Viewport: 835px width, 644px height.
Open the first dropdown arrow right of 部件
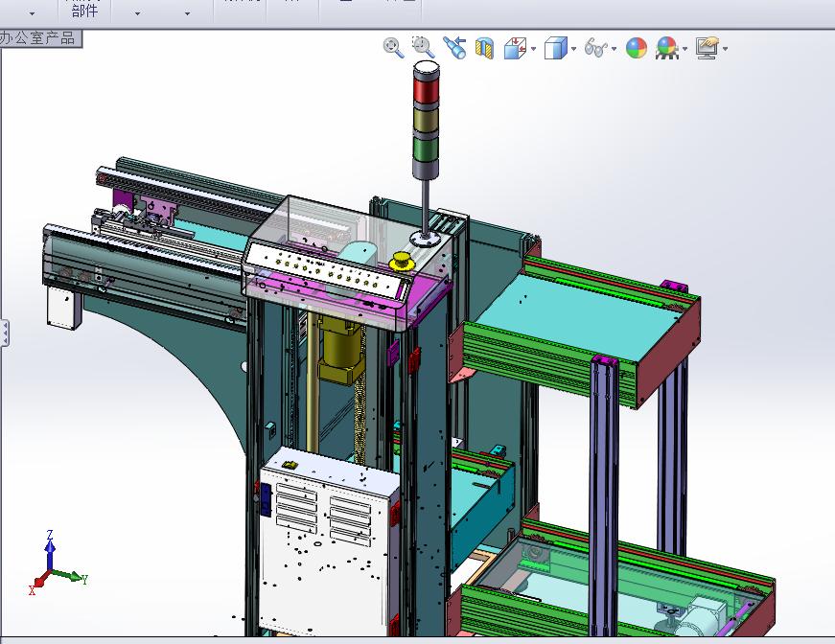click(137, 13)
